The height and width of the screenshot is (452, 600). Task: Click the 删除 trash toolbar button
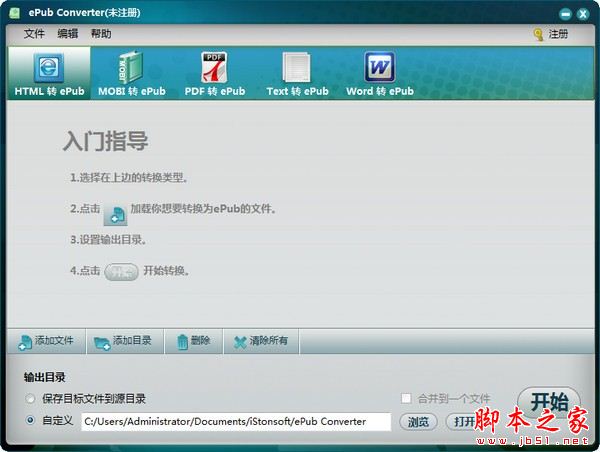(x=194, y=341)
